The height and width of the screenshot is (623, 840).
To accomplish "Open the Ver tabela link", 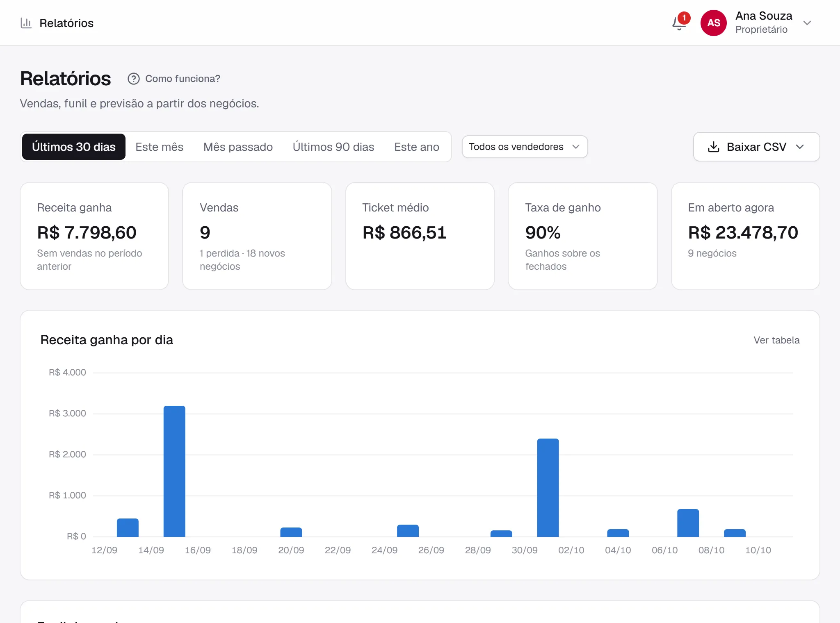I will click(x=776, y=340).
